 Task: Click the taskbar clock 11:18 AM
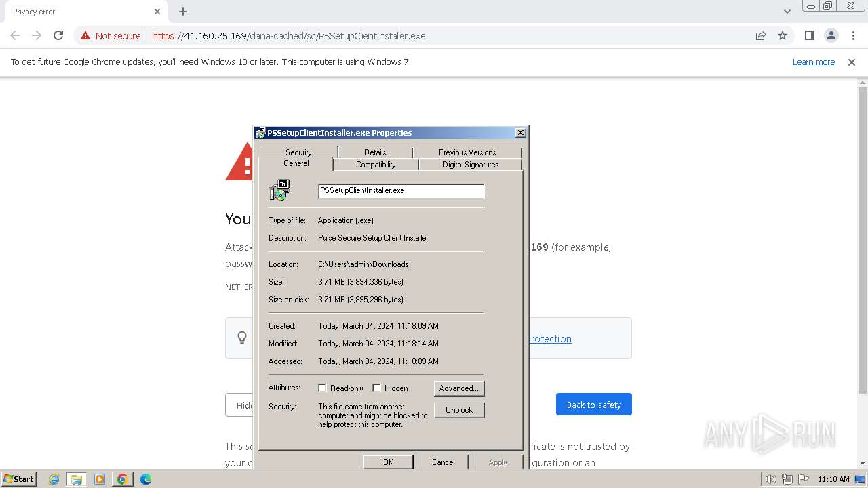(x=833, y=479)
